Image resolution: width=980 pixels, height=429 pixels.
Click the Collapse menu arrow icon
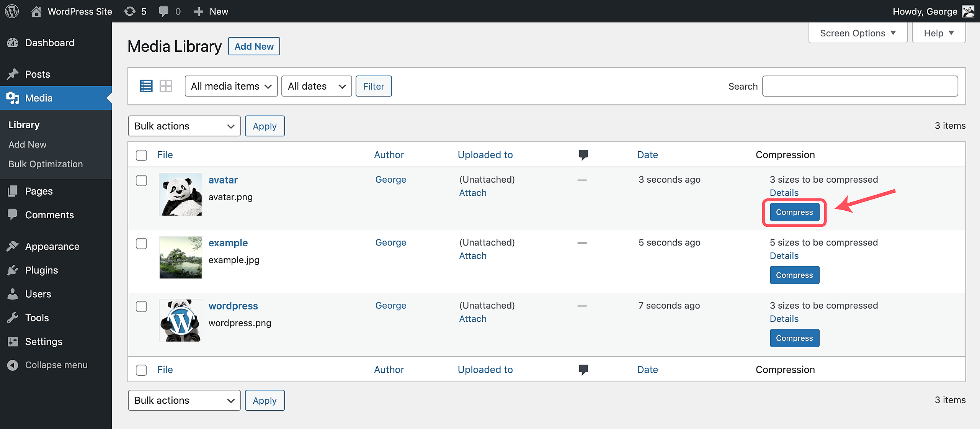13,365
